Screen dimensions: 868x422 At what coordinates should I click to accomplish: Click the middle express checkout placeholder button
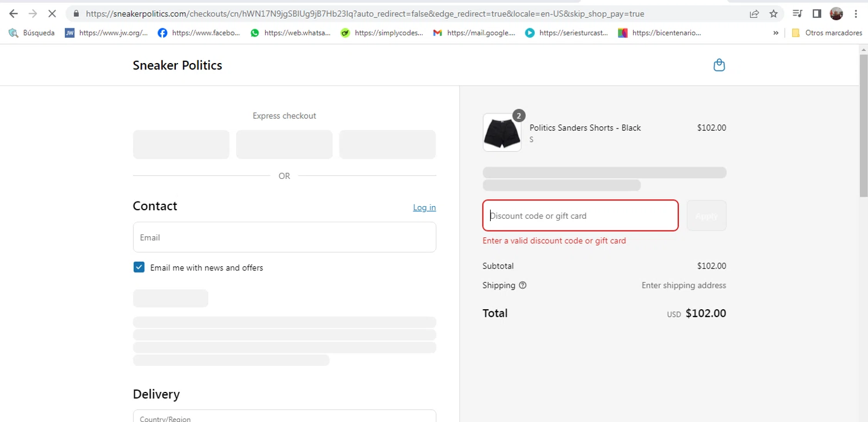tap(284, 144)
